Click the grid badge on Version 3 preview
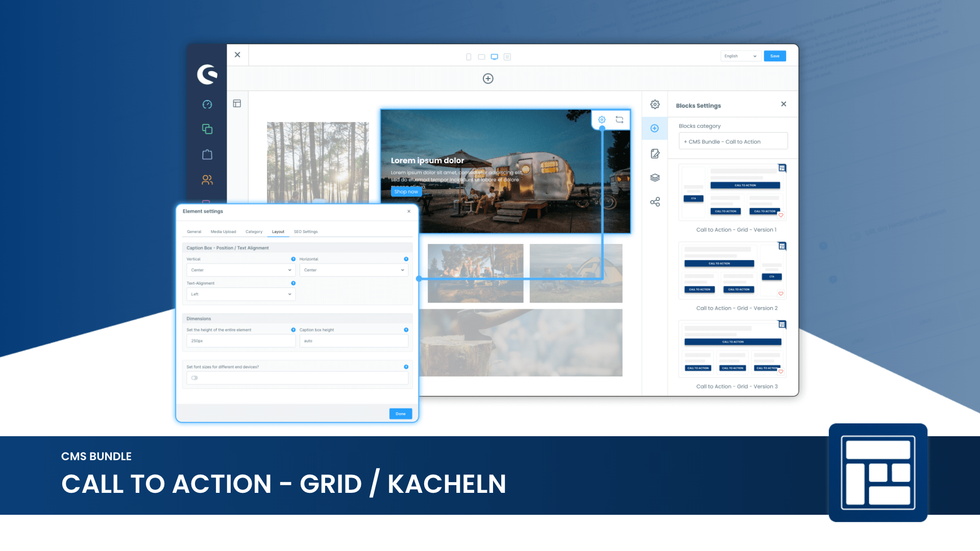 click(782, 324)
